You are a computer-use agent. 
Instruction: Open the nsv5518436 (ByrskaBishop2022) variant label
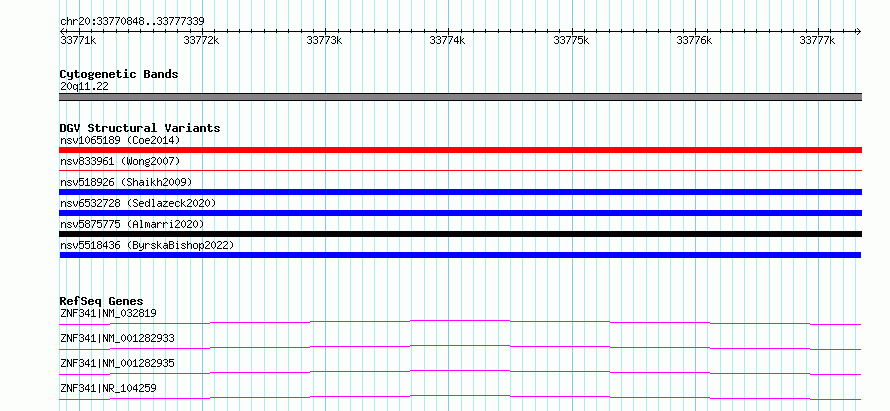click(x=147, y=245)
